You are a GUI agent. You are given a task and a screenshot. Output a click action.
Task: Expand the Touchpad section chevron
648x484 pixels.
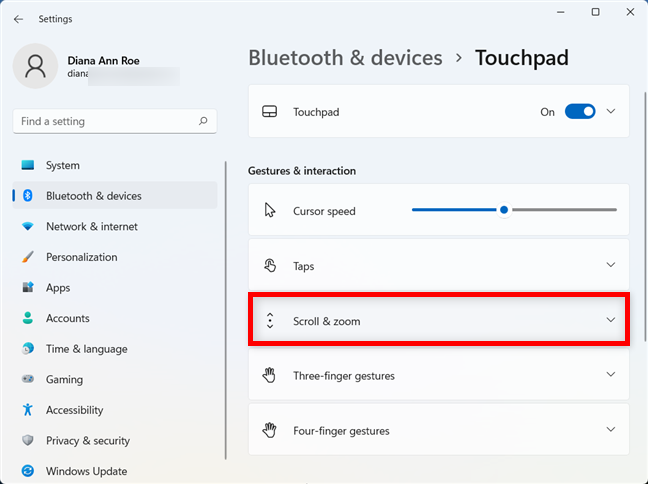[x=611, y=111]
